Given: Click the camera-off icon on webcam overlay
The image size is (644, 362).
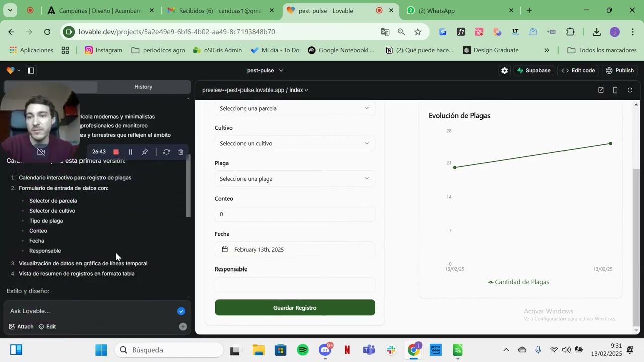Looking at the screenshot, I should pyautogui.click(x=41, y=152).
